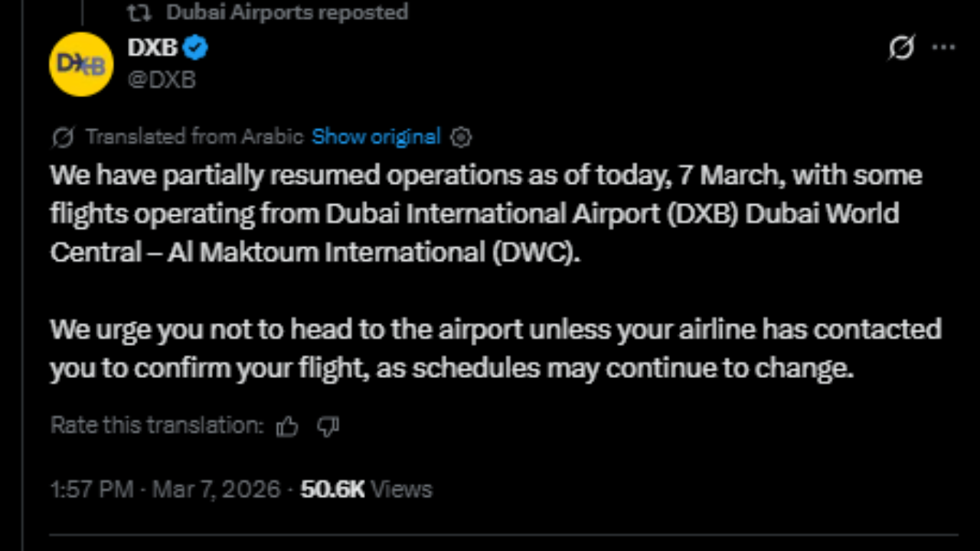Click the blue verified badge next to DXB

point(196,47)
